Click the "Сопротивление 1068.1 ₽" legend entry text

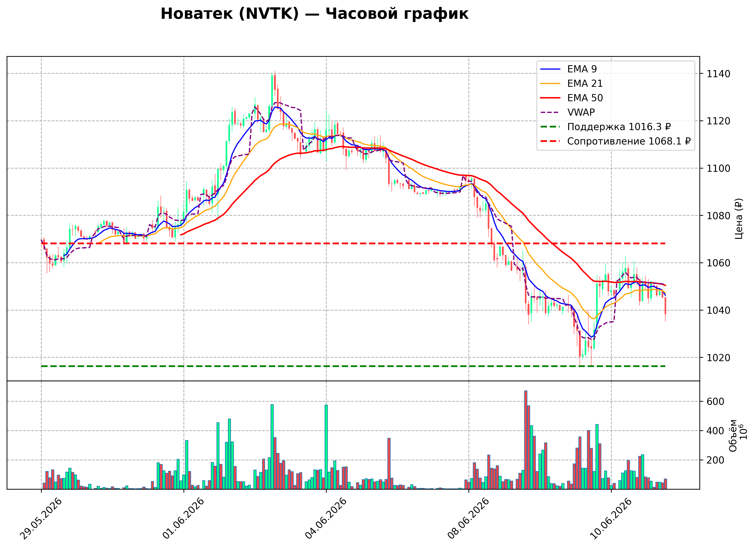click(629, 141)
